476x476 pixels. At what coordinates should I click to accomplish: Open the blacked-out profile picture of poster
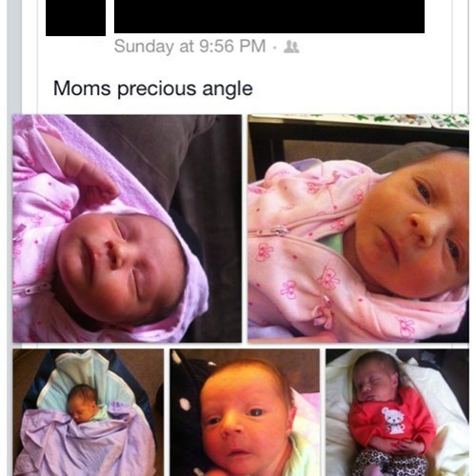click(x=75, y=18)
